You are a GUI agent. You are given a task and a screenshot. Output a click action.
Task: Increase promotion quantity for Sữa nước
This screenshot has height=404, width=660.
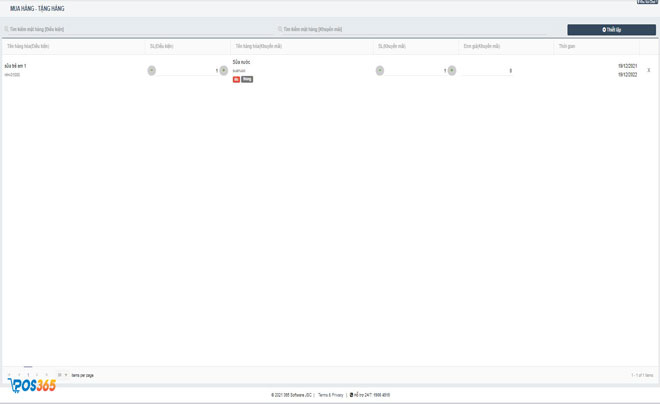point(452,70)
